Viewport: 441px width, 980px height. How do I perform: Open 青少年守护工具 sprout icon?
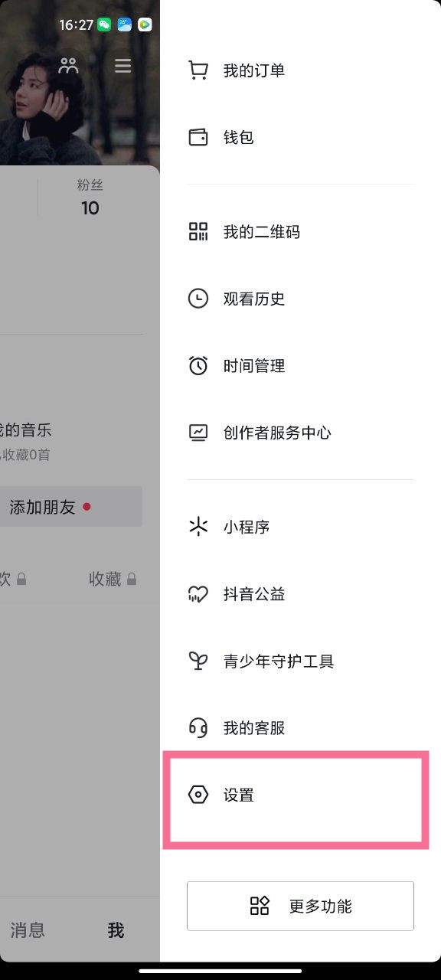coord(198,661)
